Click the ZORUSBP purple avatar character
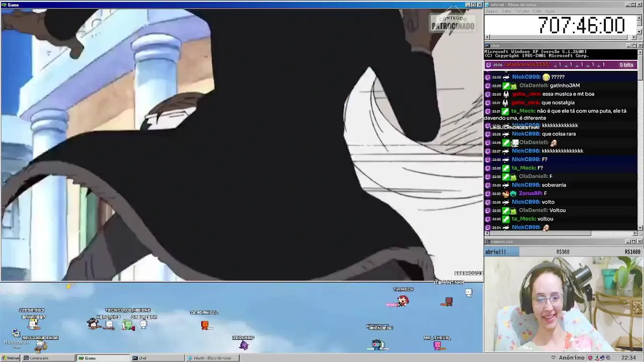The image size is (644, 362). [x=244, y=345]
